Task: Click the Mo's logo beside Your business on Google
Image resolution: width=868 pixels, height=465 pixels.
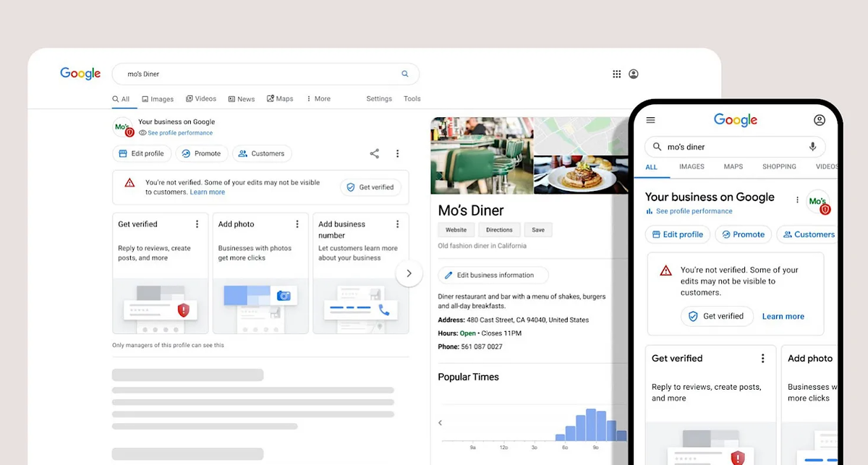Action: pyautogui.click(x=123, y=127)
